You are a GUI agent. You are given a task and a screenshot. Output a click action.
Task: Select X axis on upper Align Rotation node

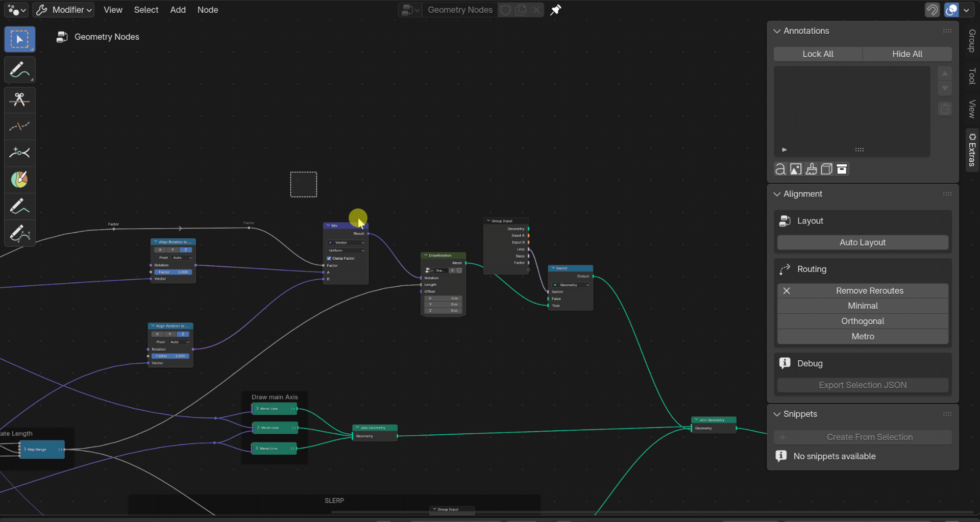[160, 250]
